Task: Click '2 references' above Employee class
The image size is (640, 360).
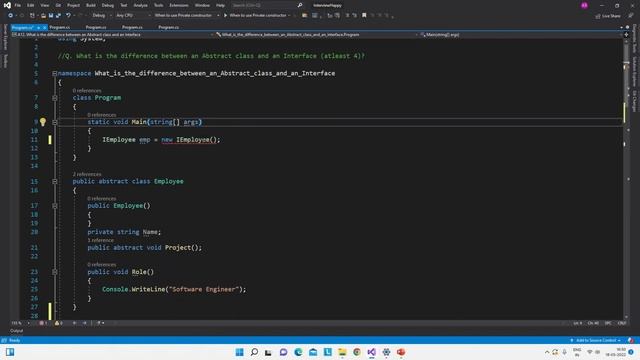Action: (x=87, y=174)
